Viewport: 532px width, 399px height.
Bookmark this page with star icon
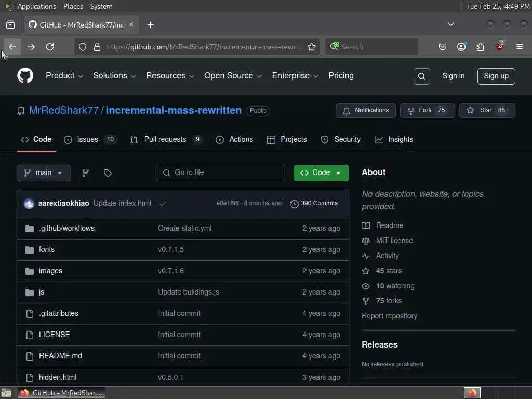point(312,47)
